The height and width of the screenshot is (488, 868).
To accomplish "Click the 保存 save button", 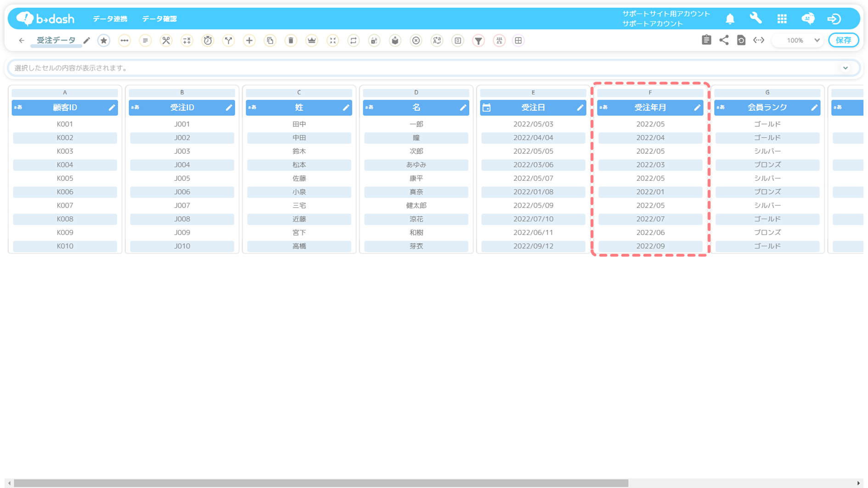I will coord(843,40).
